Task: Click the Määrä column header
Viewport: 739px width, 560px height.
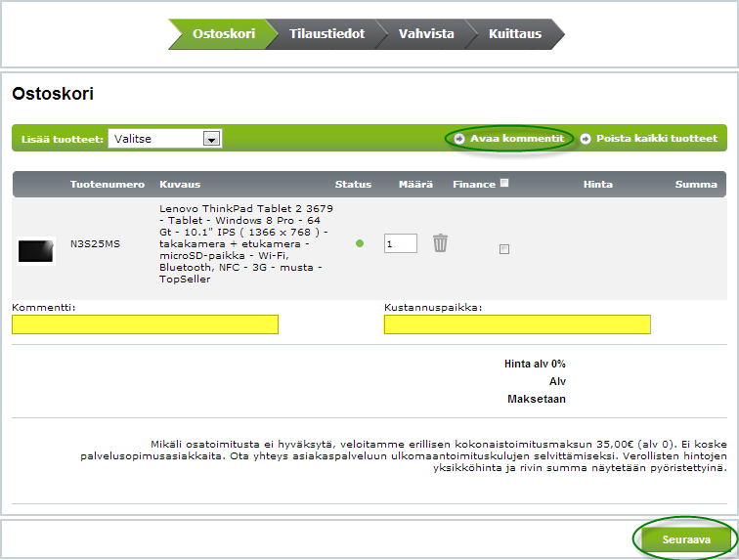Action: [415, 185]
